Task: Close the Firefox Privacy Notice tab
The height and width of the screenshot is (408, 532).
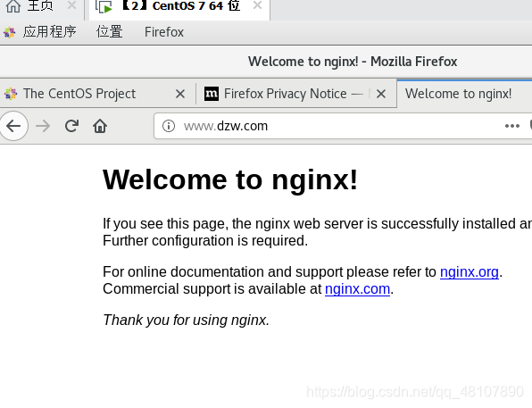Action: pos(381,94)
